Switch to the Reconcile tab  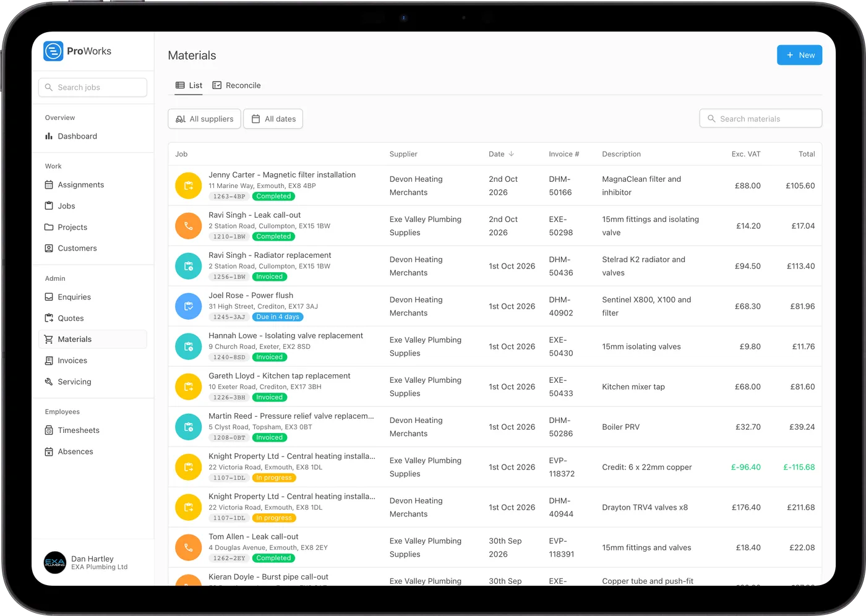[x=236, y=85]
